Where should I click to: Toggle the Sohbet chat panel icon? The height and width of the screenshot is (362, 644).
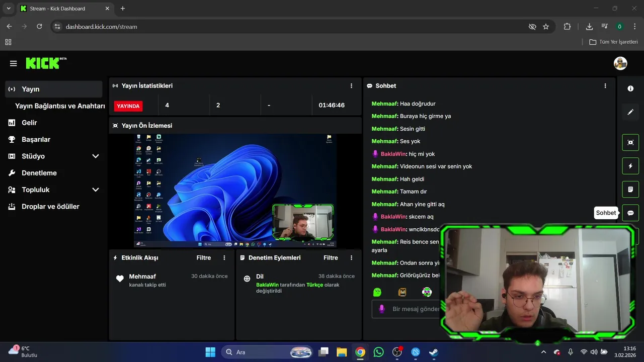(630, 213)
